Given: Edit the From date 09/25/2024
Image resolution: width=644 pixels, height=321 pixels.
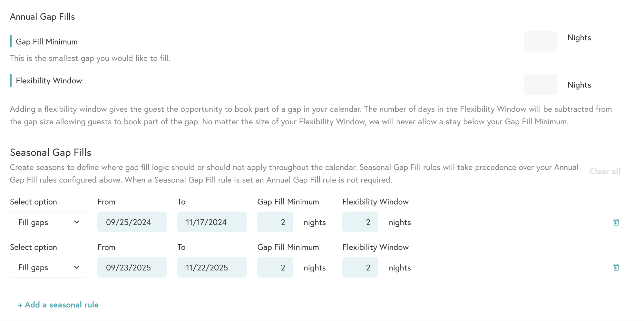Looking at the screenshot, I should pos(132,222).
